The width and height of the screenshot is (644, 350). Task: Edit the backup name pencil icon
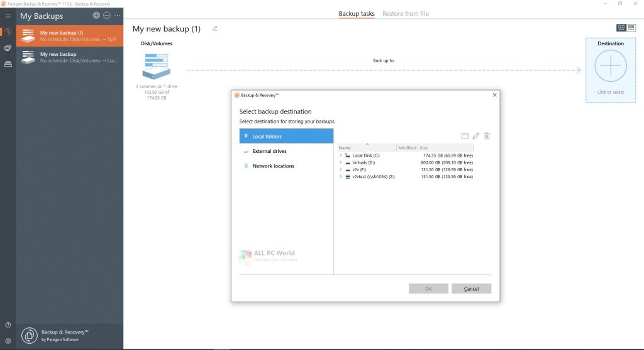click(x=215, y=29)
